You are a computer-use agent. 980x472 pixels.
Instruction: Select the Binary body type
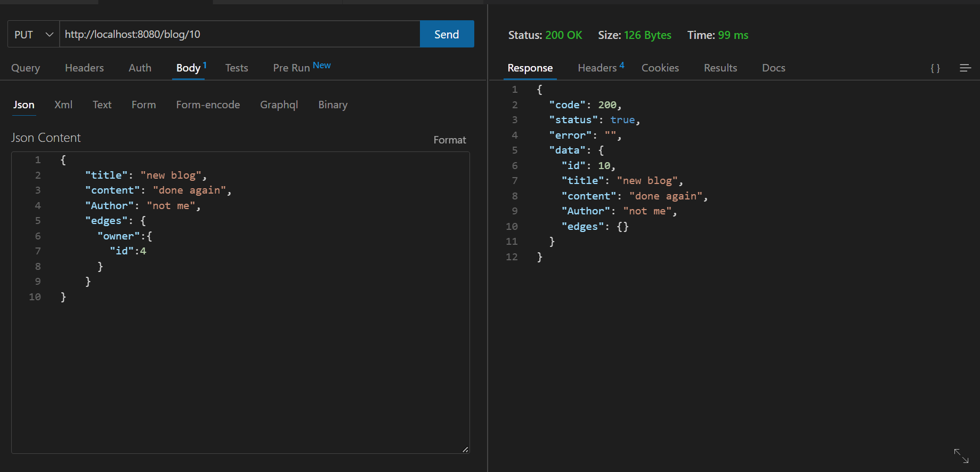pyautogui.click(x=333, y=105)
